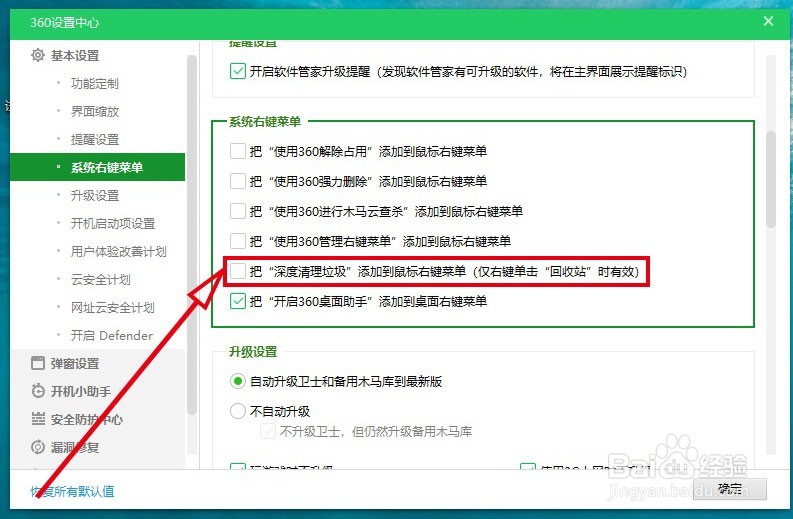
Task: Expand the 漏洞修复 category
Action: (x=75, y=447)
